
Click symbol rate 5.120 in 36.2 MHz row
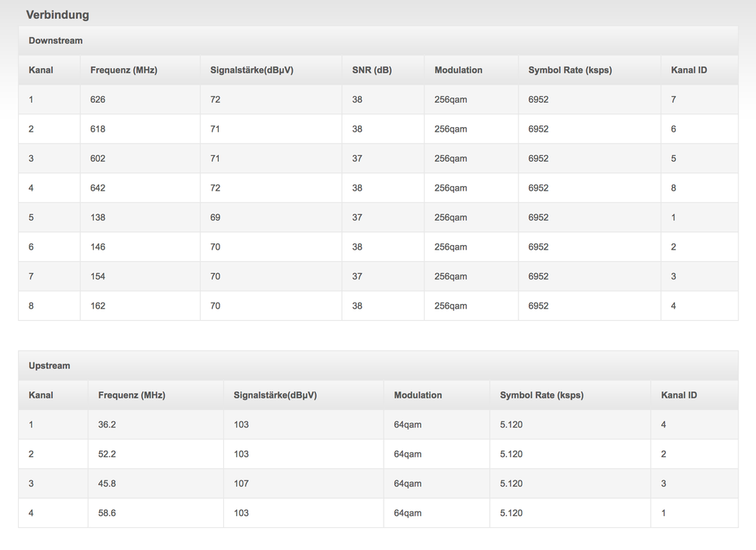pos(511,424)
